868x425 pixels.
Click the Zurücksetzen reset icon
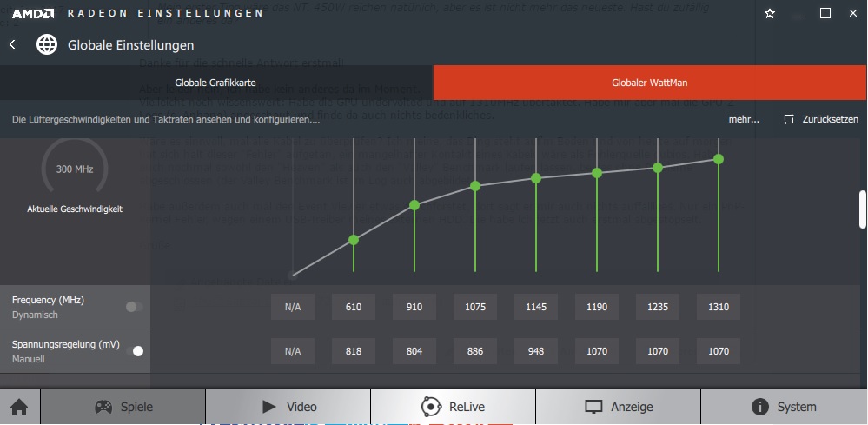click(x=789, y=119)
